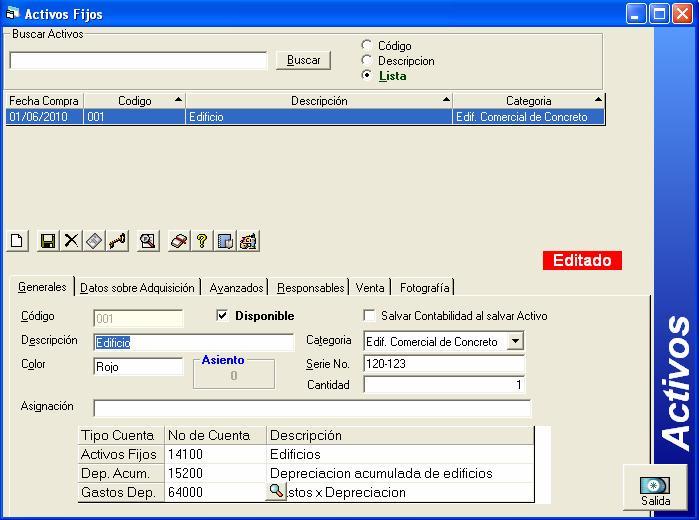
Task: Delete the asset using the X icon
Action: click(71, 241)
